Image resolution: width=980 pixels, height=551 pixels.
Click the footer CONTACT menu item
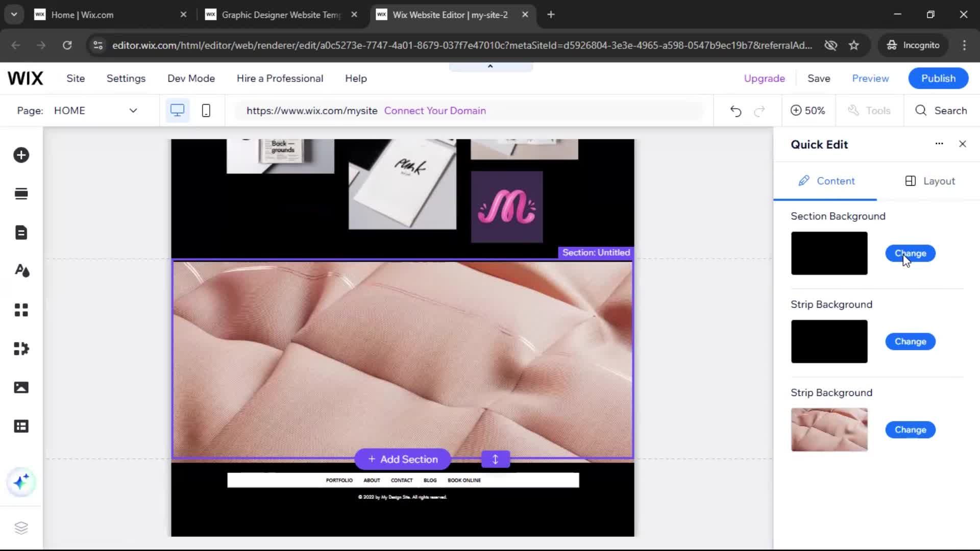402,481
